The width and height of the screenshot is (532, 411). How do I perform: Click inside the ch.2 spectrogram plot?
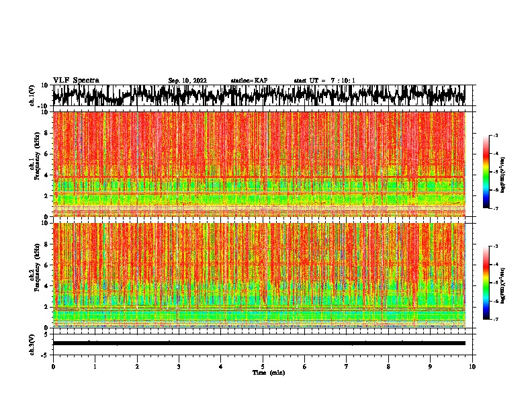(259, 275)
